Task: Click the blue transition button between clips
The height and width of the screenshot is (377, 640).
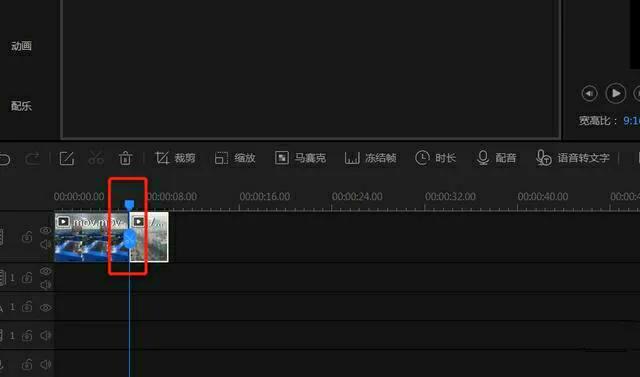Action: click(129, 239)
